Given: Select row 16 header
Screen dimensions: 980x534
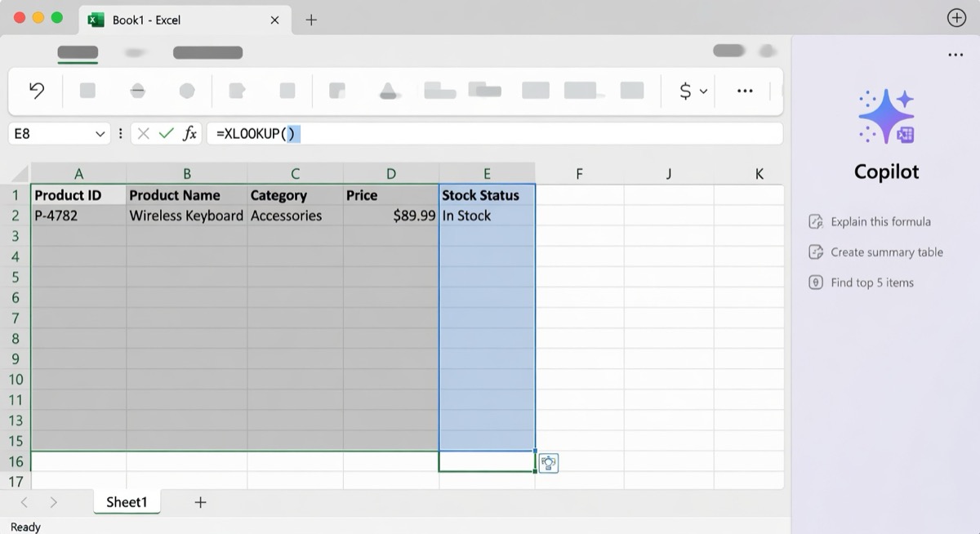Looking at the screenshot, I should click(15, 461).
